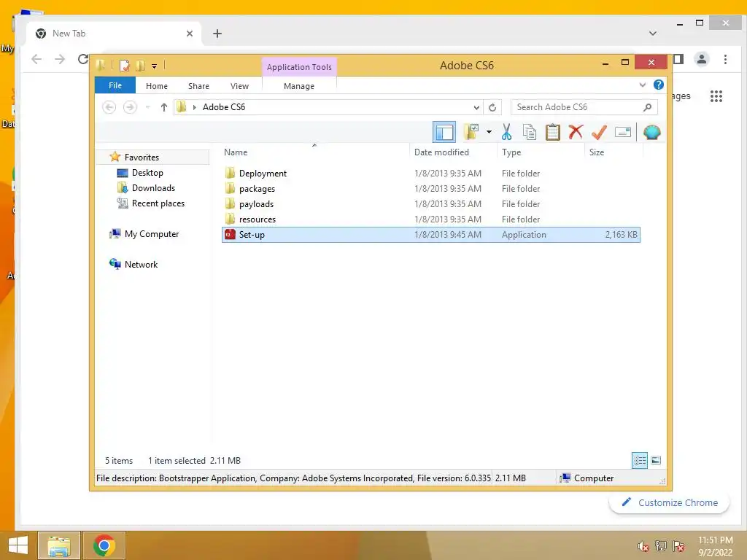Click the Explorer help question mark icon
The image size is (747, 560).
659,85
